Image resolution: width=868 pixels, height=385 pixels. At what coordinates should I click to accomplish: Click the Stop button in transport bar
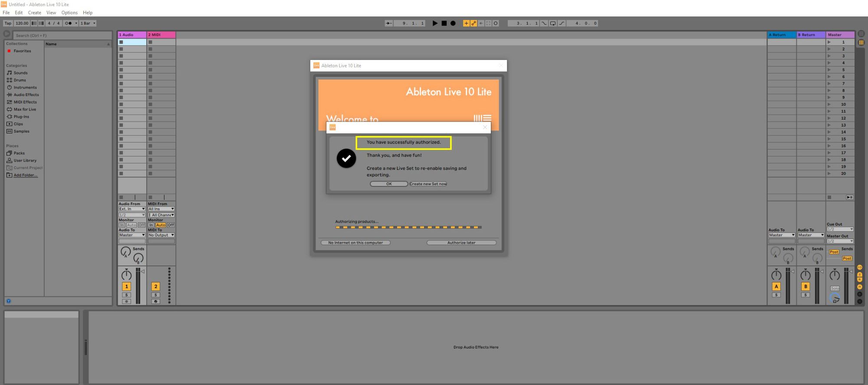click(444, 23)
